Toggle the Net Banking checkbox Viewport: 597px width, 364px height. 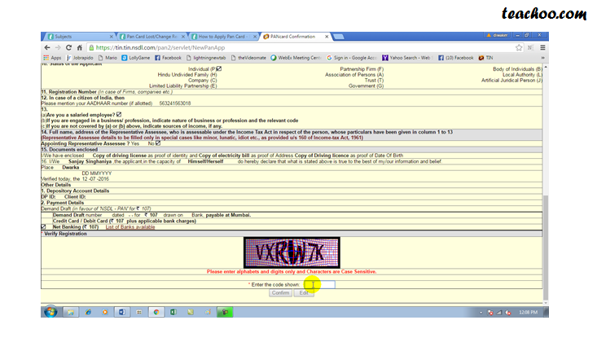pos(43,227)
